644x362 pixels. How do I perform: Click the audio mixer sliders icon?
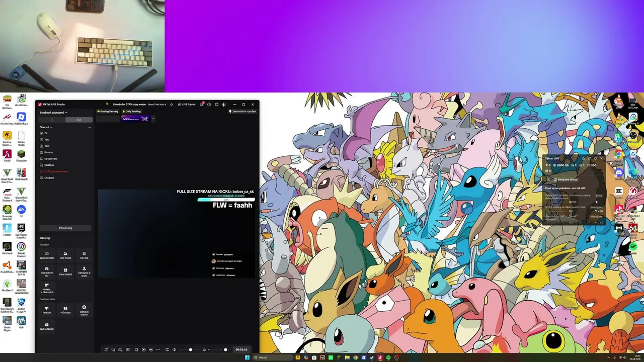[x=167, y=349]
